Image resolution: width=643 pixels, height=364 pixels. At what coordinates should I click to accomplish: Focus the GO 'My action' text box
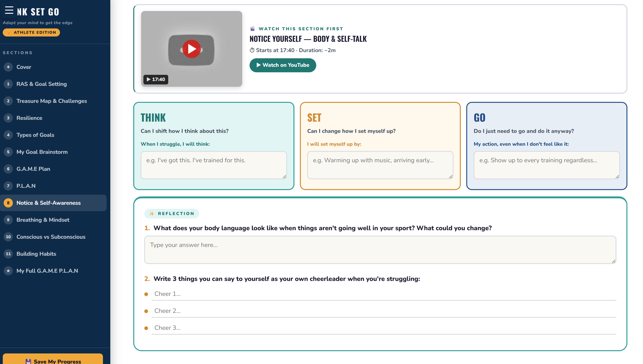point(547,165)
